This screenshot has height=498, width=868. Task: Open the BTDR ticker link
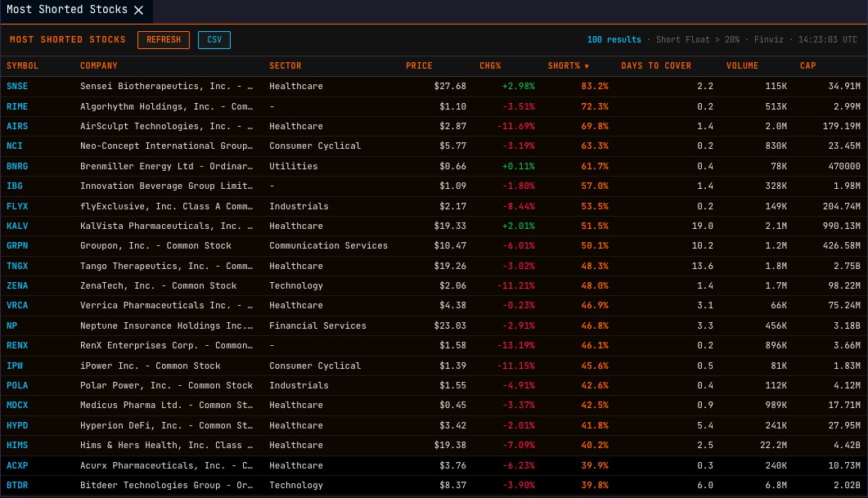tap(17, 485)
